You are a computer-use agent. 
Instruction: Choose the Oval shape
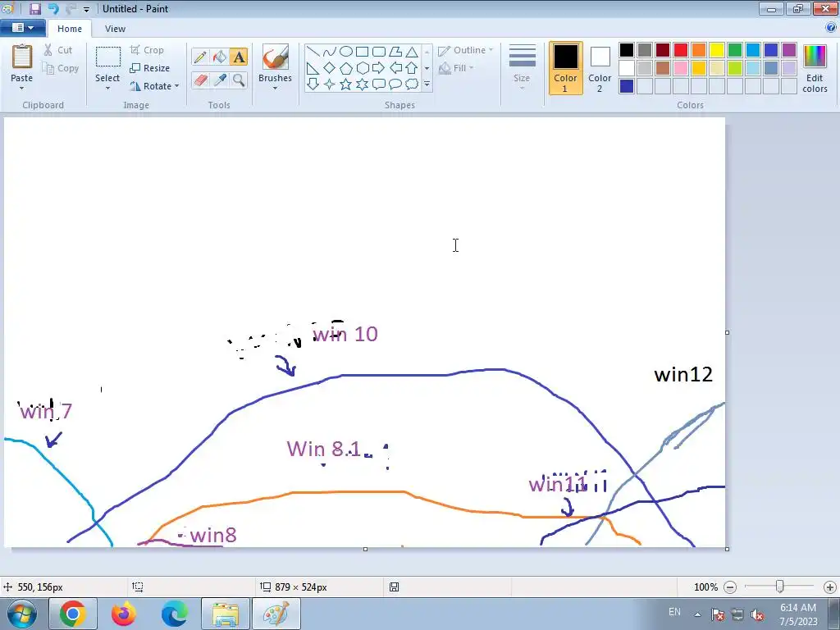pyautogui.click(x=346, y=52)
